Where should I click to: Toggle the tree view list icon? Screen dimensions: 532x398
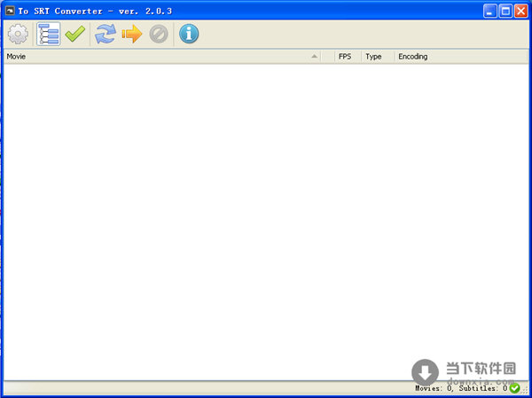49,34
